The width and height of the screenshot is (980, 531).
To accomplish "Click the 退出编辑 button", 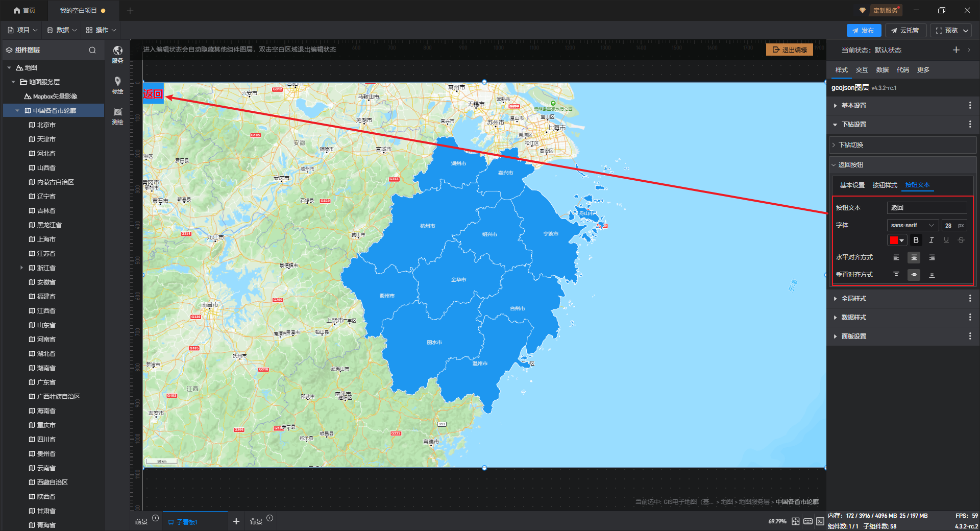I will tap(790, 50).
